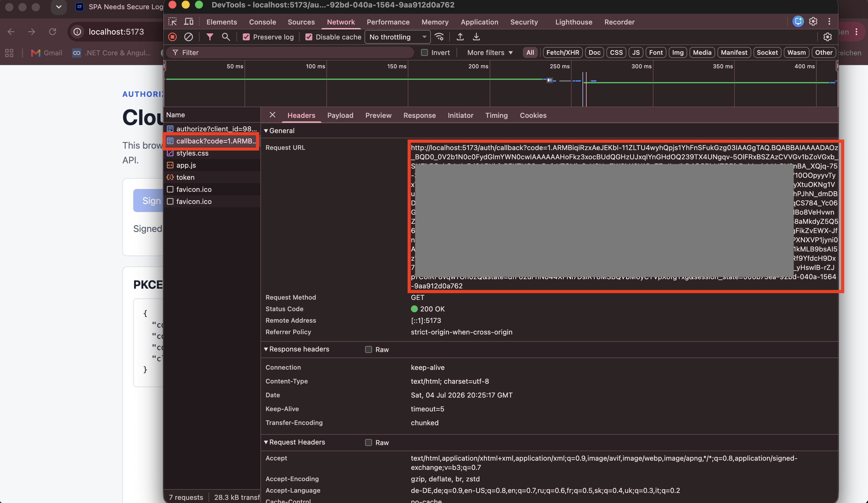
Task: Open Network panel settings gear
Action: pos(827,37)
